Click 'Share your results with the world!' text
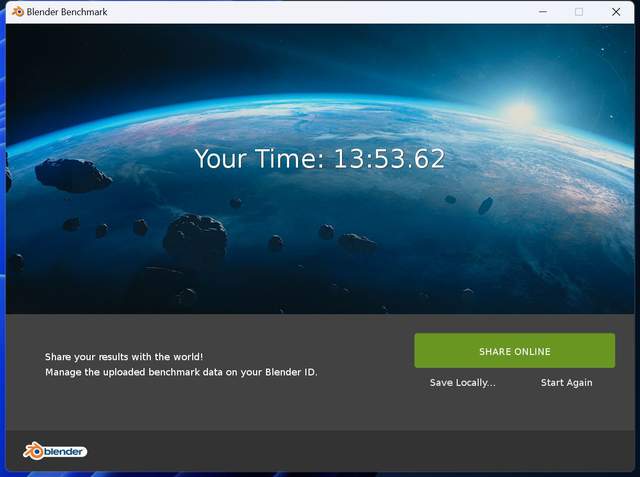The width and height of the screenshot is (640, 477). 124,357
